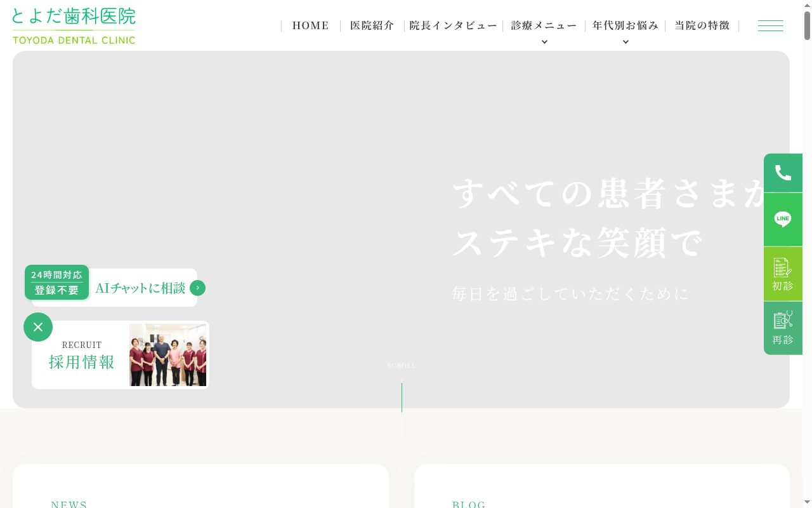This screenshot has width=812, height=508.
Task: Open the 診療メニュー nav item
Action: [544, 25]
